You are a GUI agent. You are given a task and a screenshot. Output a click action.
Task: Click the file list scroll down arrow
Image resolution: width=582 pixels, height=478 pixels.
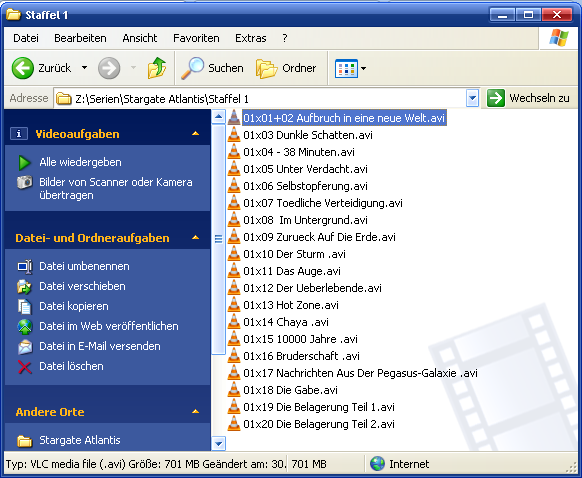[x=218, y=443]
